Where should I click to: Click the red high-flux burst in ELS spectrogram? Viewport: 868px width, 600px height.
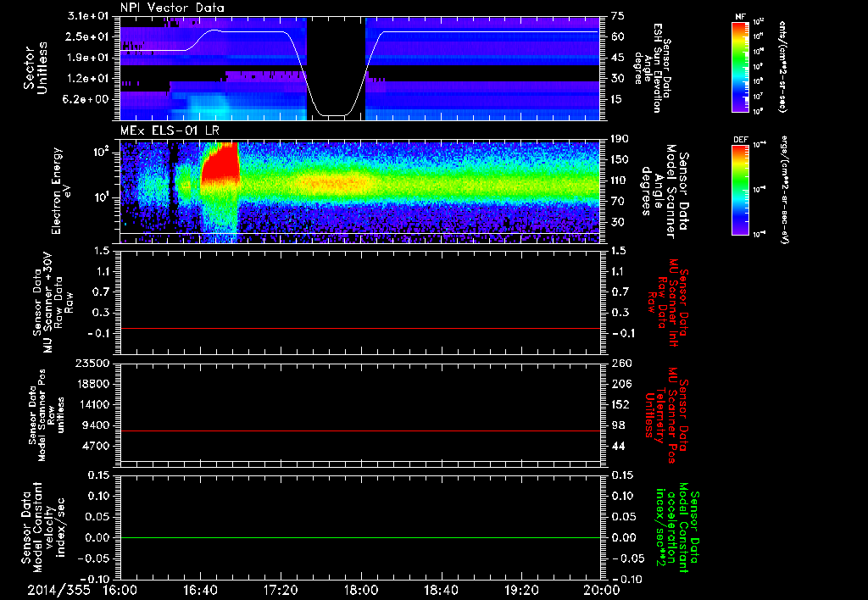click(220, 164)
